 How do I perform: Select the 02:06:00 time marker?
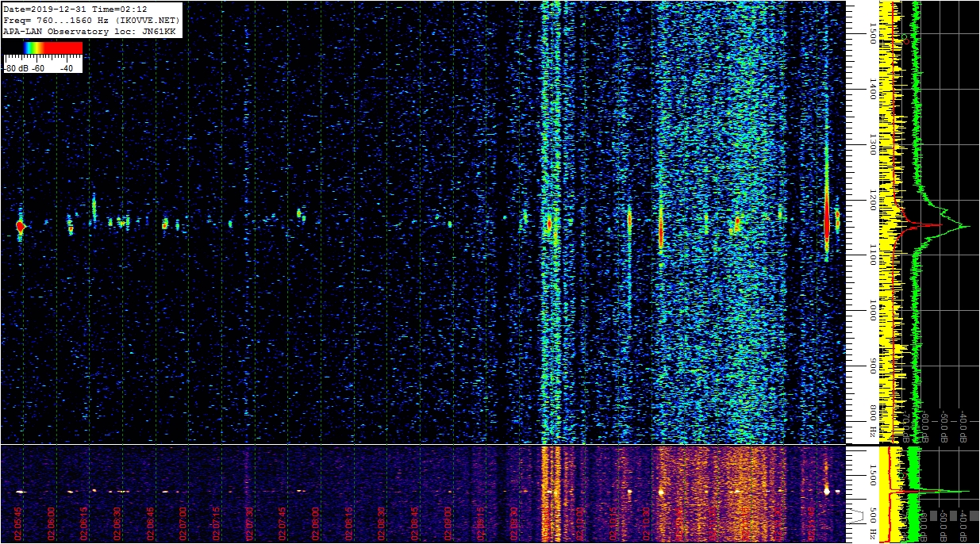pyautogui.click(x=51, y=523)
